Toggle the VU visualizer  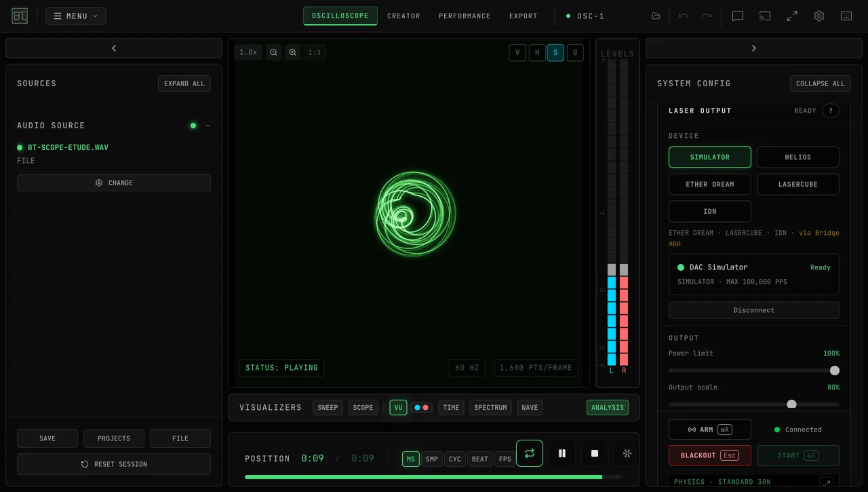click(398, 408)
